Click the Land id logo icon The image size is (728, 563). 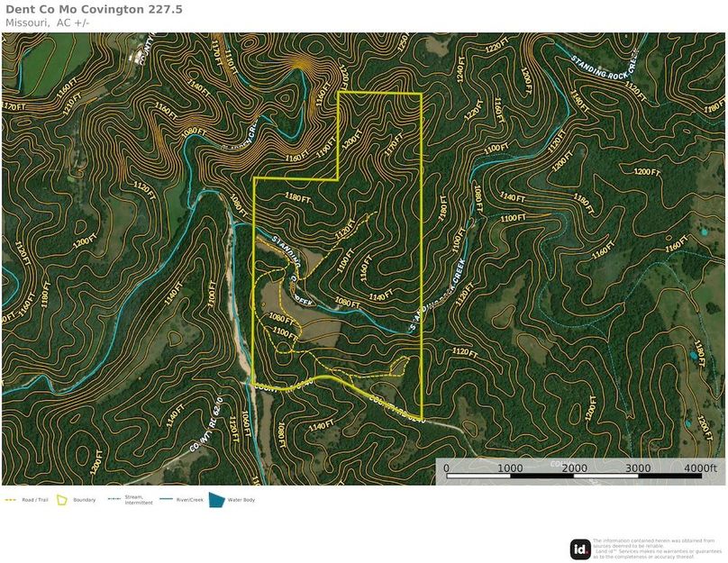[580, 549]
